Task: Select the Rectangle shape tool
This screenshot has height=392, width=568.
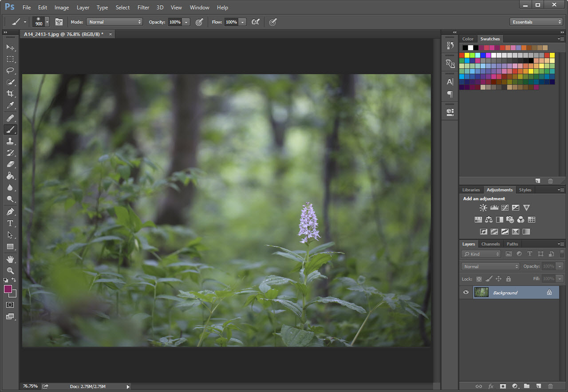Action: click(10, 246)
